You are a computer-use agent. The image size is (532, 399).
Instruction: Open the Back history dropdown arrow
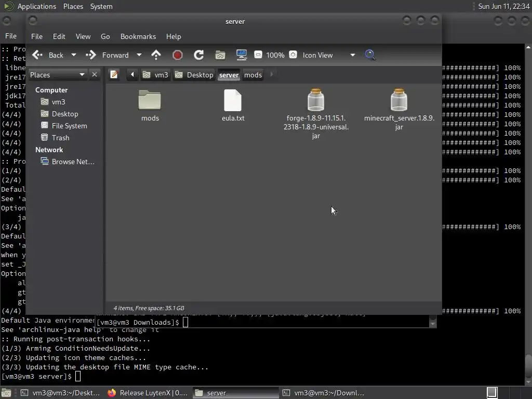click(74, 55)
